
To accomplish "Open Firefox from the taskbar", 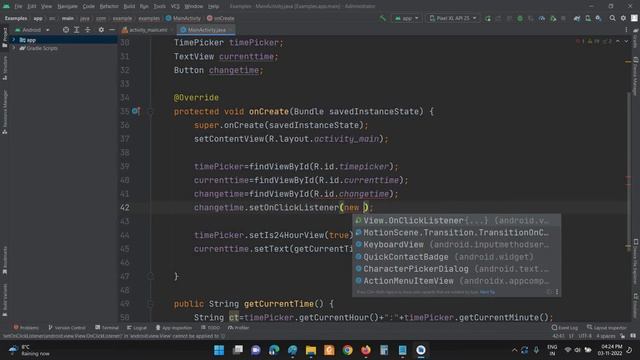I will 366,350.
